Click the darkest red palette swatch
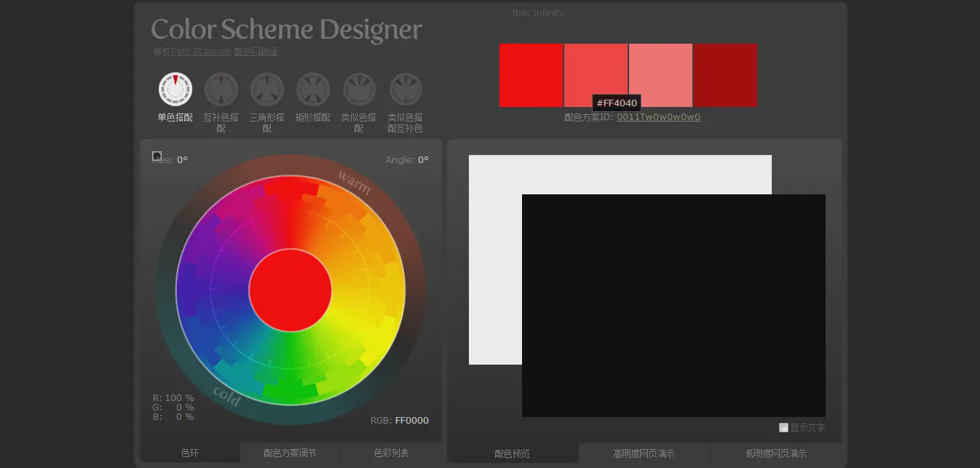This screenshot has height=468, width=980. coord(725,75)
